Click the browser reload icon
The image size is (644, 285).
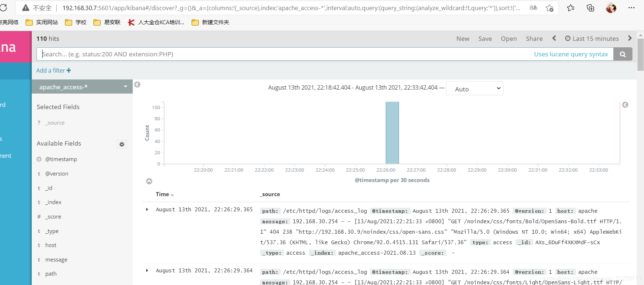click(x=3, y=8)
